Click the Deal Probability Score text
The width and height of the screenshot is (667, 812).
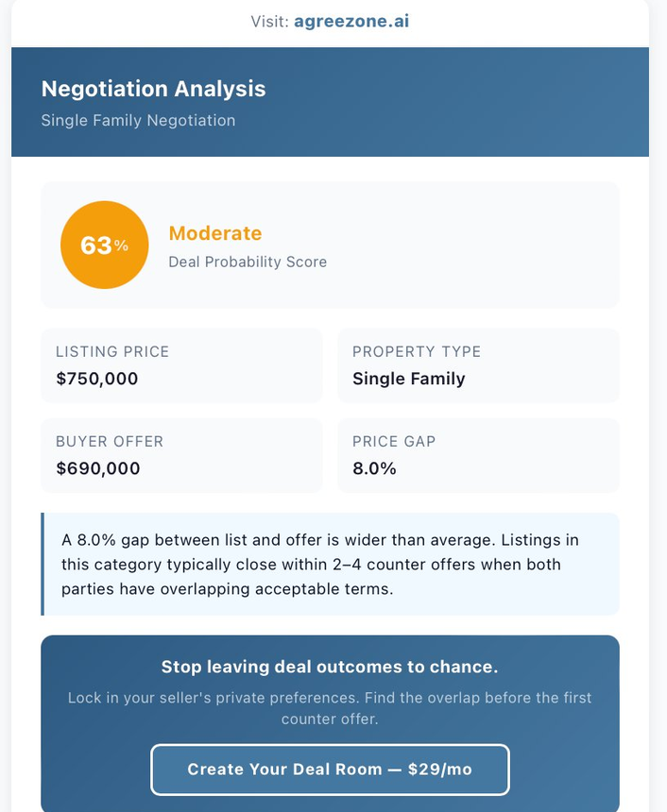pyautogui.click(x=248, y=262)
